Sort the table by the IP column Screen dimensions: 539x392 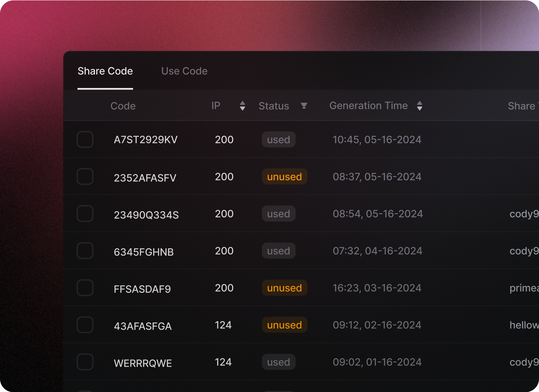click(243, 106)
